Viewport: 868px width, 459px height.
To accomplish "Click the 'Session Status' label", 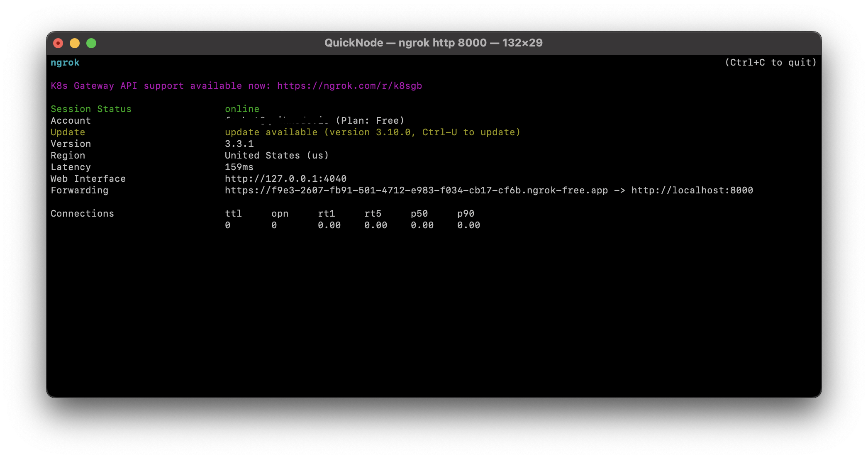I will [x=91, y=109].
